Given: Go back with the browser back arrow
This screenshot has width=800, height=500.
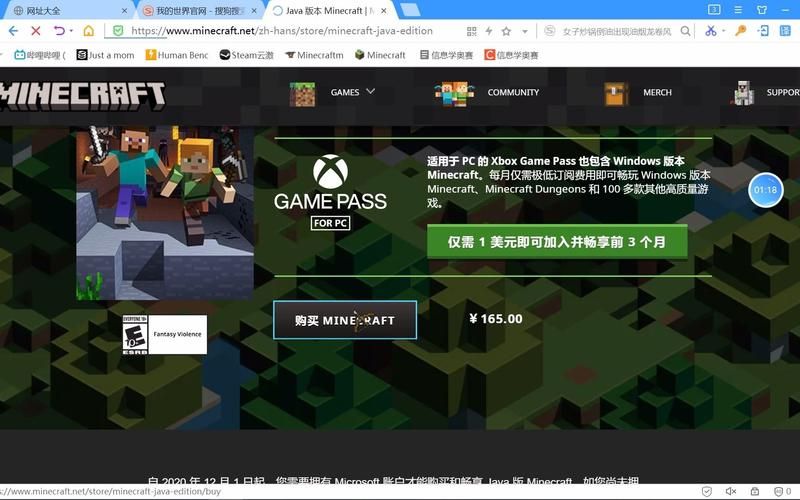Looking at the screenshot, I should [x=13, y=31].
